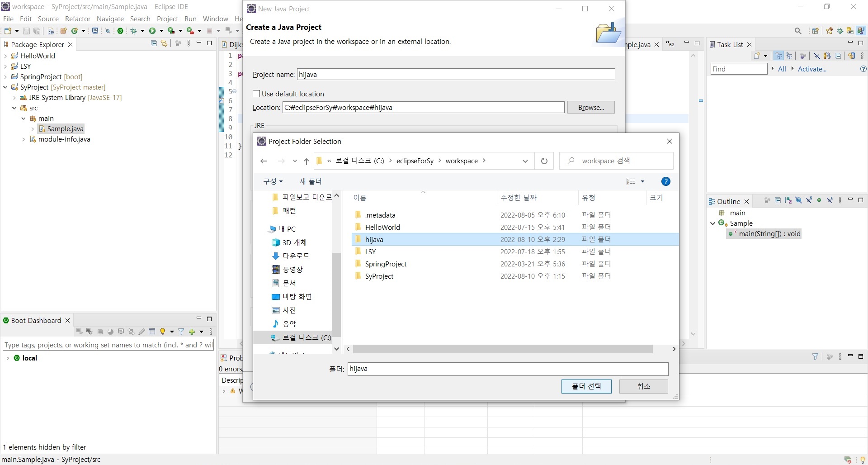Click the back arrow in folder dialog

(264, 161)
